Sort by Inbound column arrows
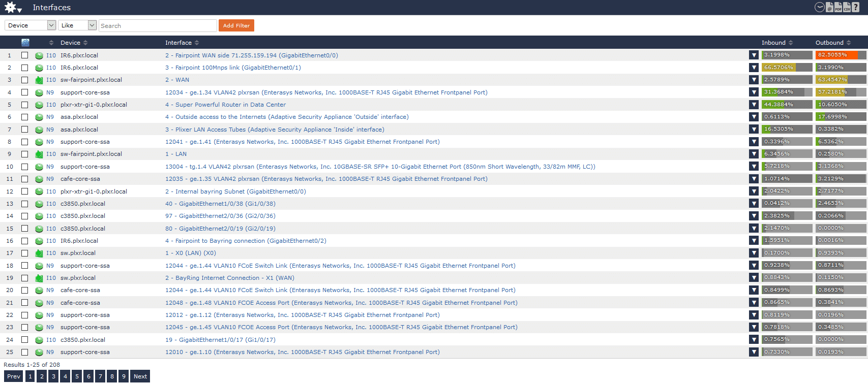The image size is (868, 384). tap(791, 43)
